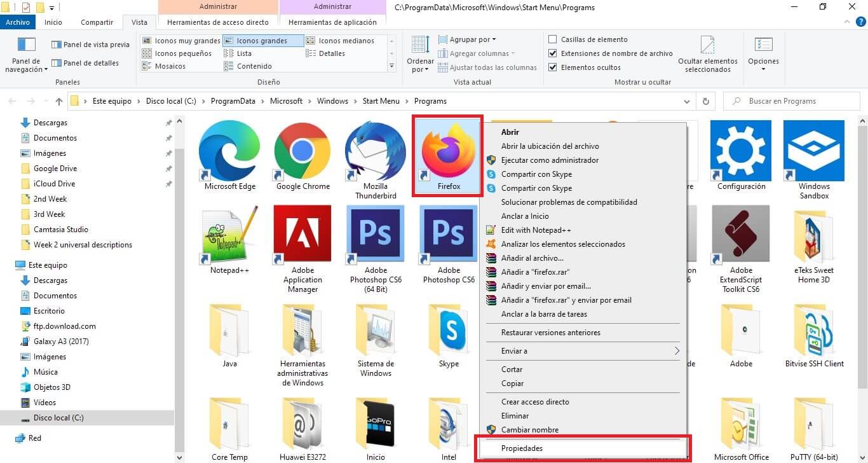Screen dimensions: 868x463
Task: Choose Iconos medianos layout
Action: click(340, 41)
